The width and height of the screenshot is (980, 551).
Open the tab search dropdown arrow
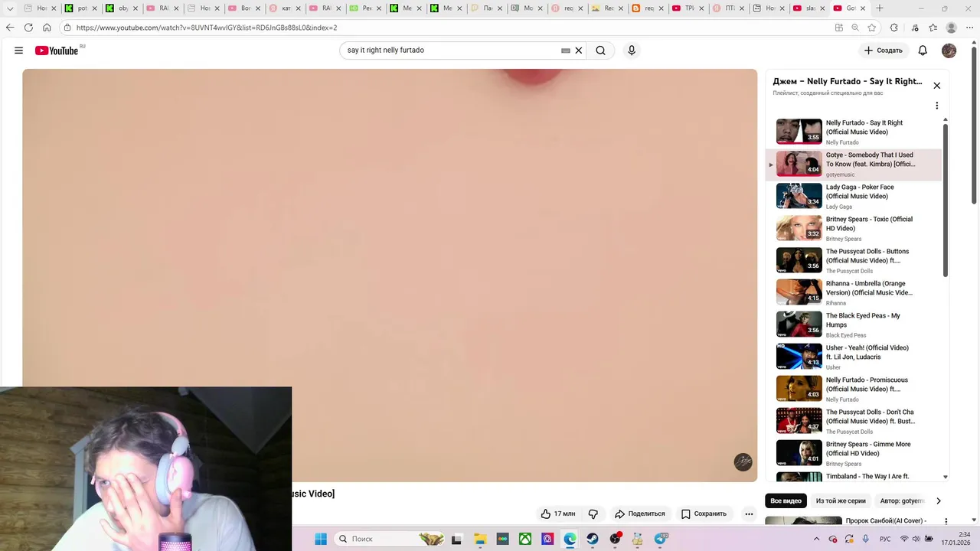pyautogui.click(x=10, y=8)
